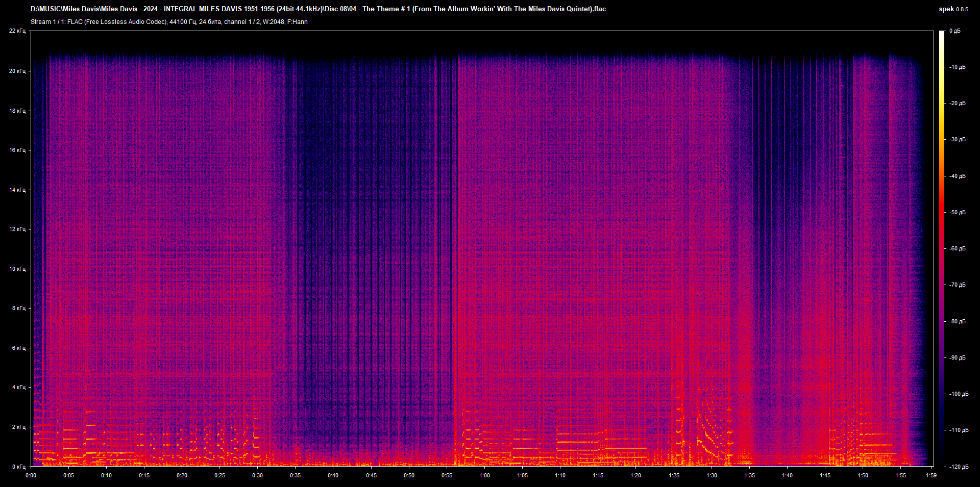Viewport: 980px width, 487px height.
Task: Click the 10 кГц frequency axis label
Action: point(17,269)
